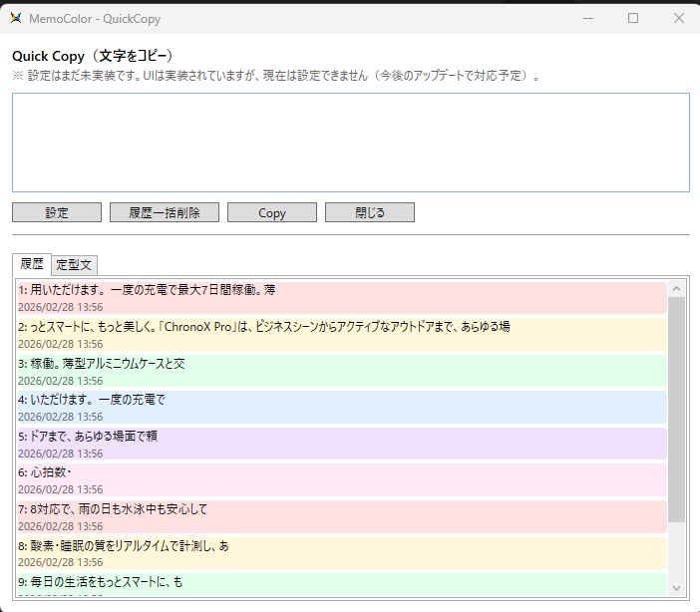Image resolution: width=700 pixels, height=612 pixels.
Task: Select history entry 4 いただけます。一度の充電で
Action: click(x=342, y=408)
